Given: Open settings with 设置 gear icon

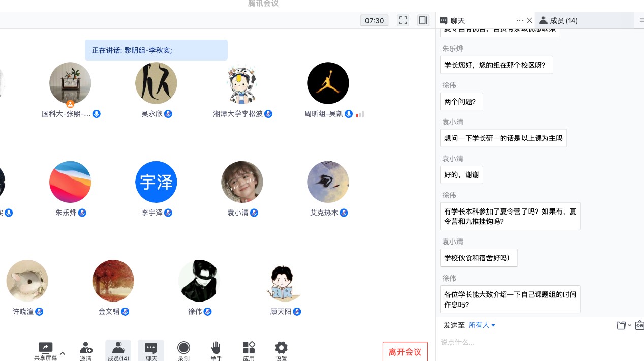Looking at the screenshot, I should point(281,350).
